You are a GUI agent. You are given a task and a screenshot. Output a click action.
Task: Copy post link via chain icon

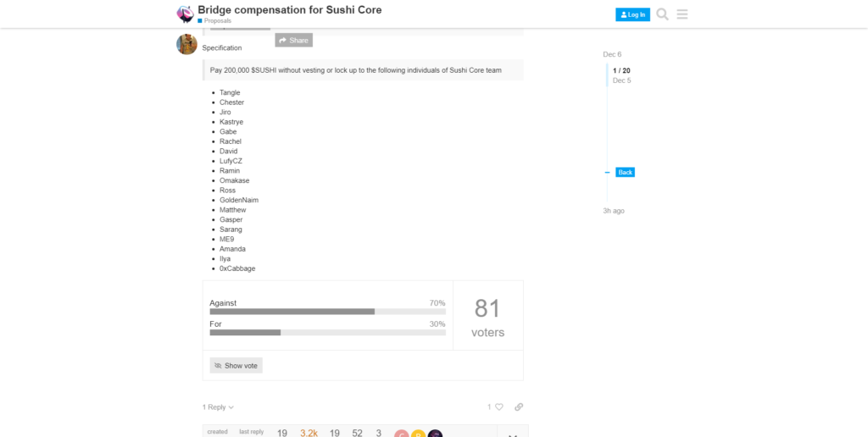coord(519,407)
